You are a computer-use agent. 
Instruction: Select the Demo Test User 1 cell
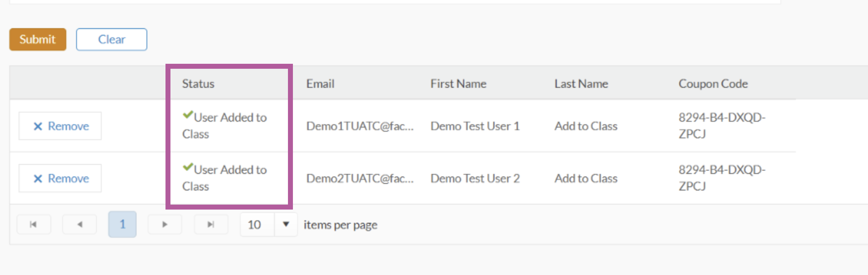(475, 126)
